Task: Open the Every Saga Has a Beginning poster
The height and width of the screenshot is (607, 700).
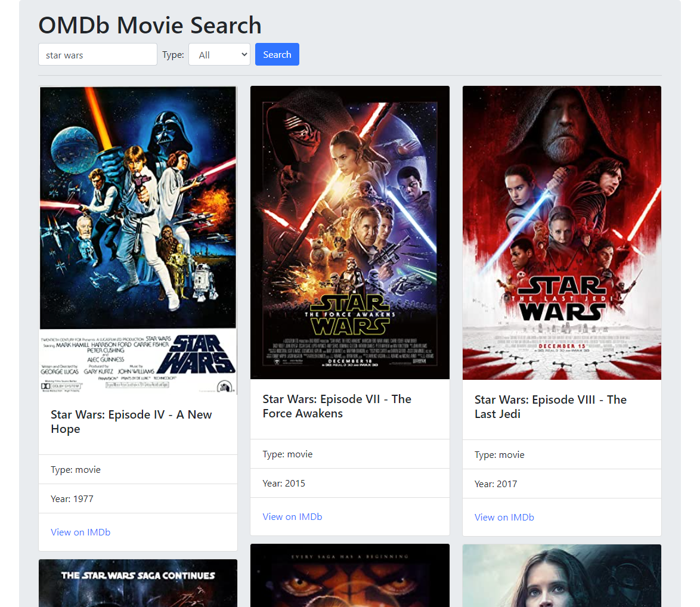Action: coord(350,575)
